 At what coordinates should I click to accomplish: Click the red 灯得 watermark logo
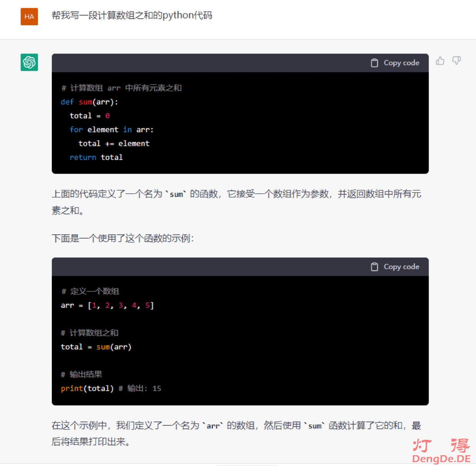coord(441,446)
